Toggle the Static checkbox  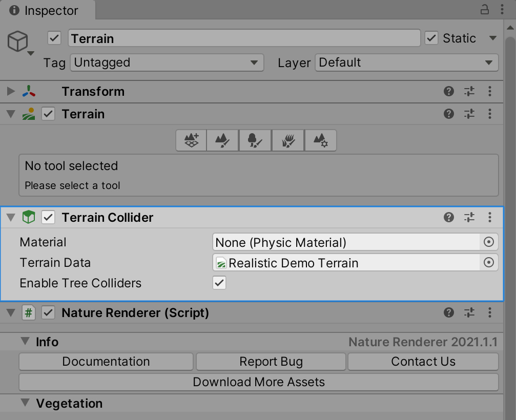pos(431,38)
